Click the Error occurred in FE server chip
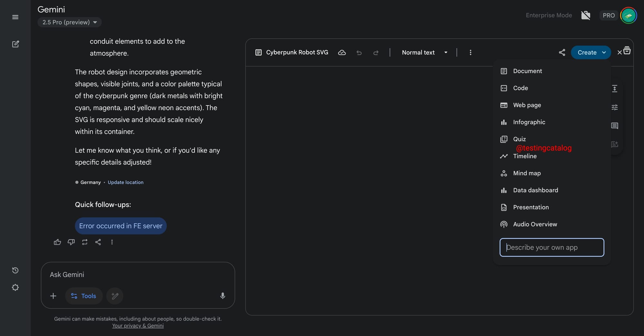Image resolution: width=644 pixels, height=336 pixels. (121, 226)
